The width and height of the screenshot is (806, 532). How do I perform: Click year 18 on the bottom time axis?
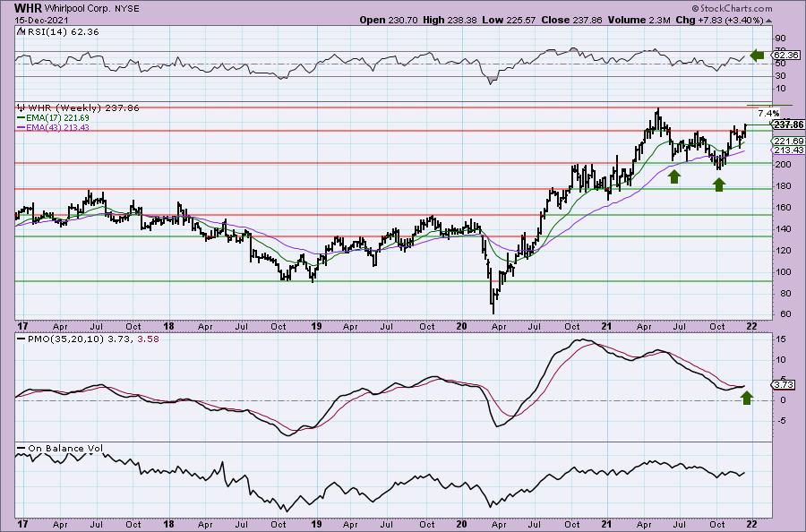169,524
